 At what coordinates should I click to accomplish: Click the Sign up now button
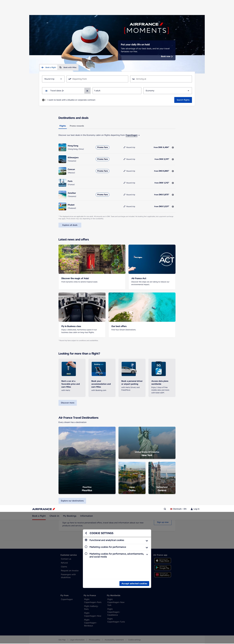tap(163, 522)
